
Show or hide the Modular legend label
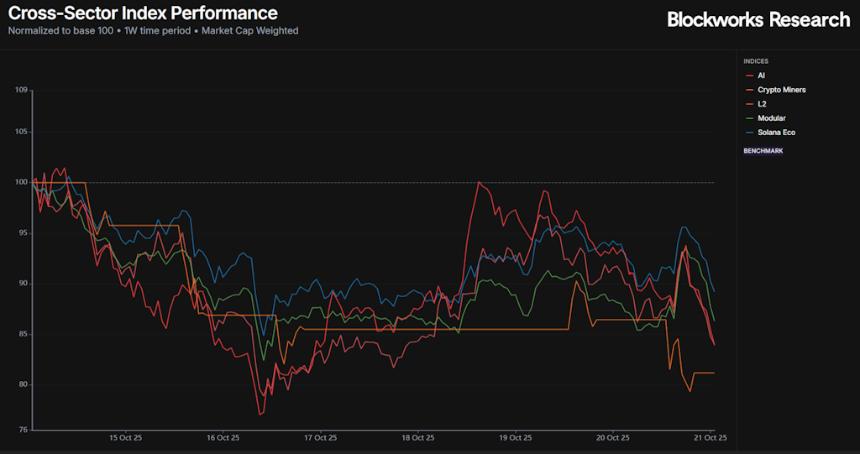coord(772,118)
